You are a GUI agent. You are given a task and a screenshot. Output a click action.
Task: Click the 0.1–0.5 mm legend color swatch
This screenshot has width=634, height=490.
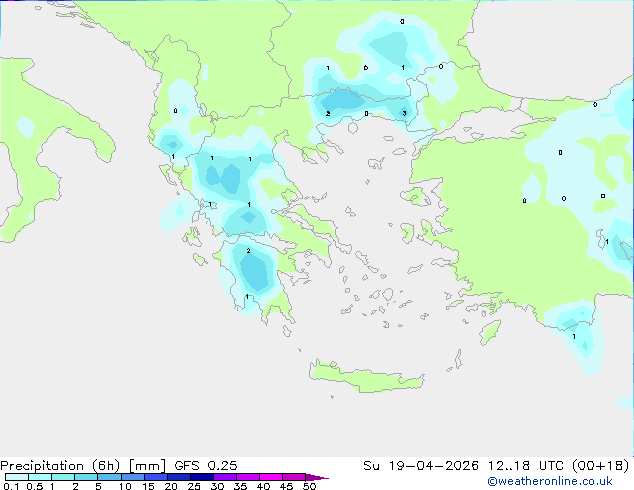[x=17, y=477]
